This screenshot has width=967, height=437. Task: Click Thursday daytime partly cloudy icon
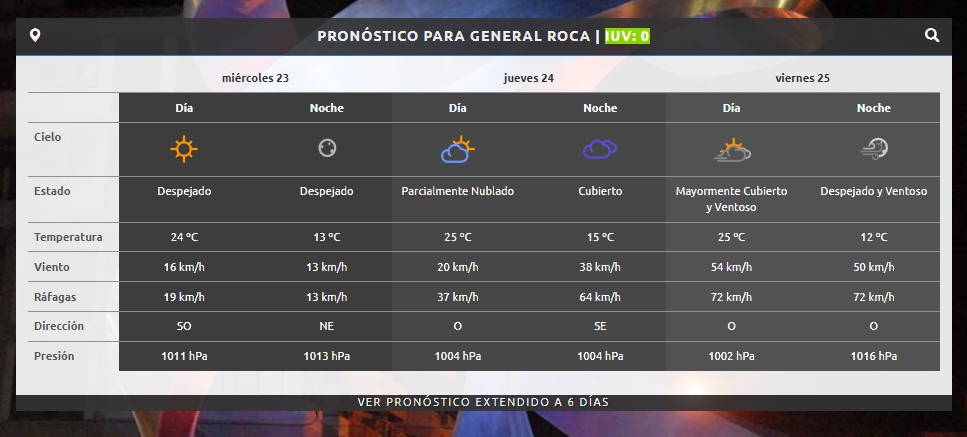click(457, 149)
